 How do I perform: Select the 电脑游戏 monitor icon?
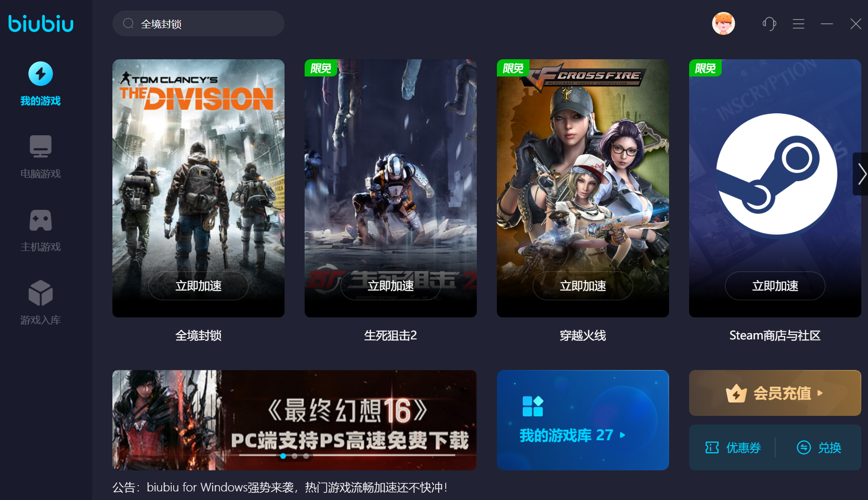point(41,146)
